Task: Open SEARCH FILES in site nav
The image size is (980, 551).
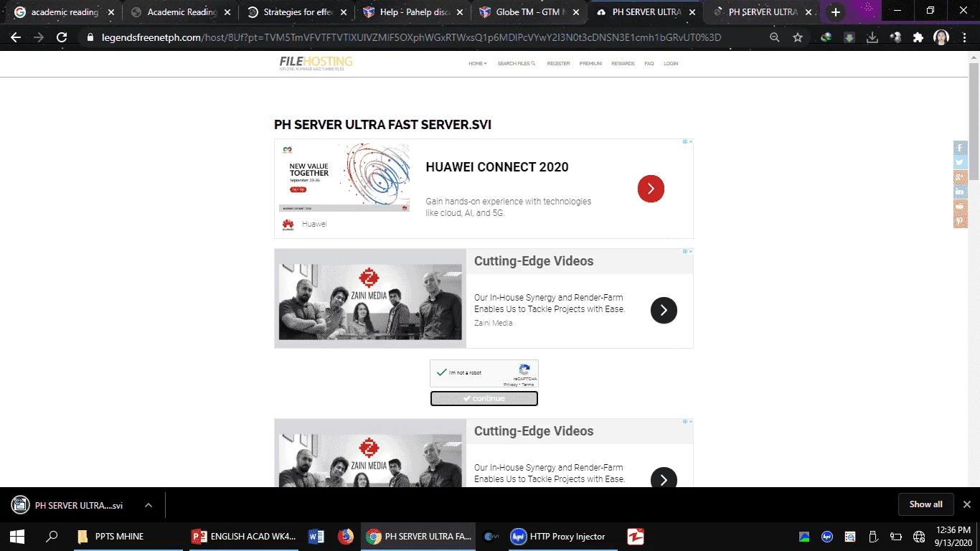Action: click(517, 64)
